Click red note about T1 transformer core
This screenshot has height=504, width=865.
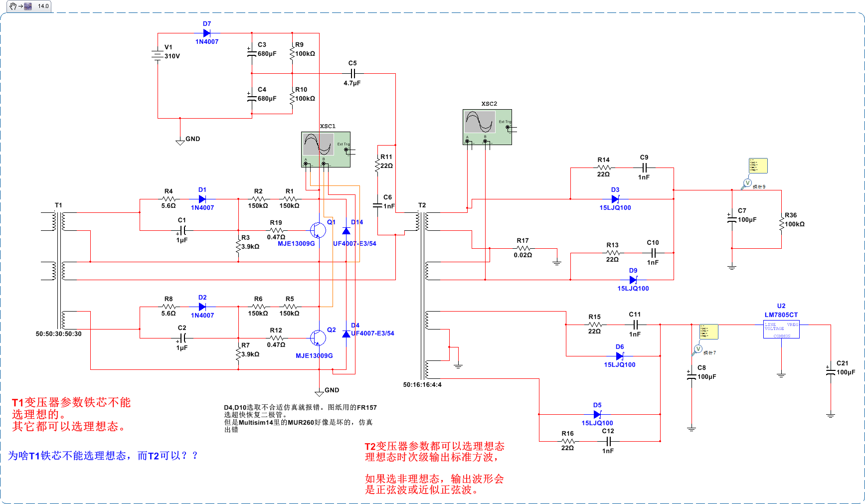(x=71, y=414)
